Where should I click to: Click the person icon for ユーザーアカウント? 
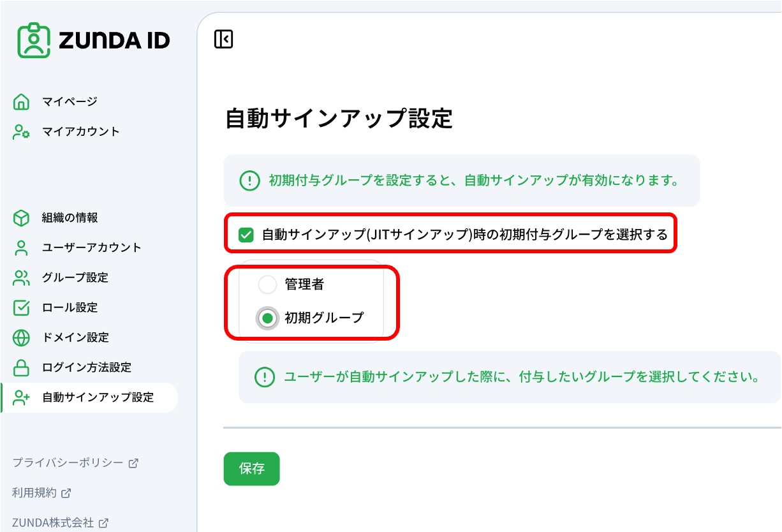tap(22, 248)
